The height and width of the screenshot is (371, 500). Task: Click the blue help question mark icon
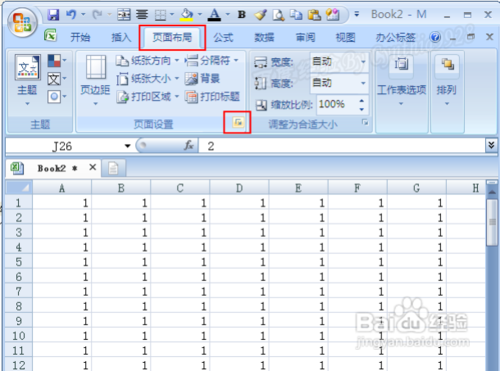coord(435,37)
